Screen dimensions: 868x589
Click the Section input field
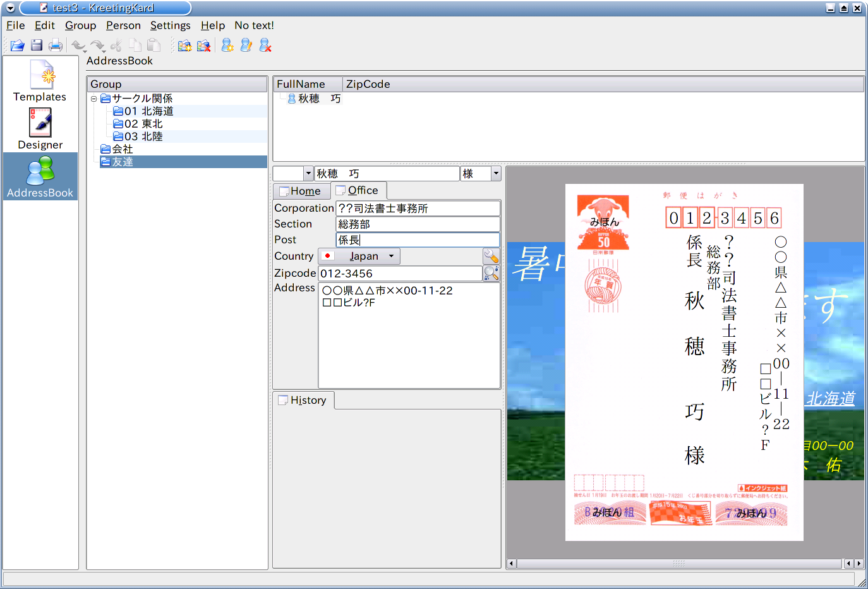[417, 224]
